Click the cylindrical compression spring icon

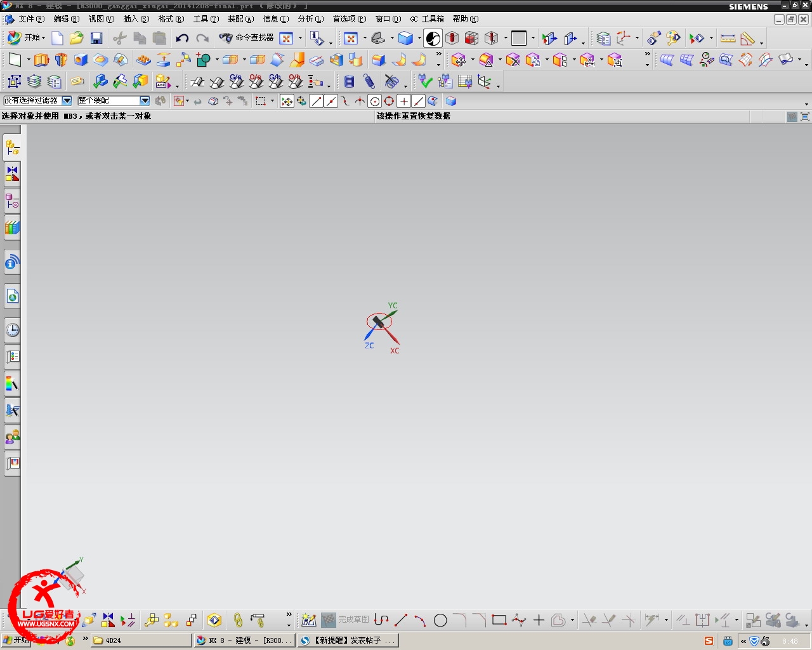pos(350,81)
